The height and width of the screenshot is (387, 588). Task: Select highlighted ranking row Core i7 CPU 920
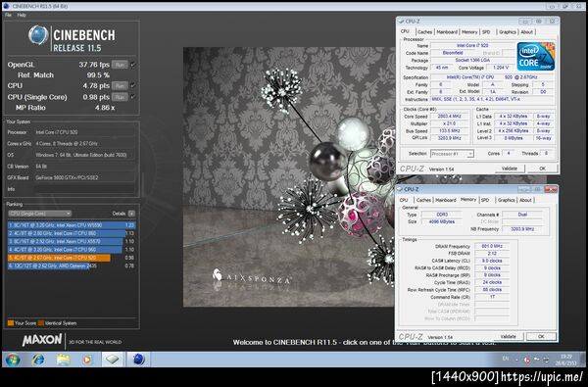pyautogui.click(x=72, y=258)
